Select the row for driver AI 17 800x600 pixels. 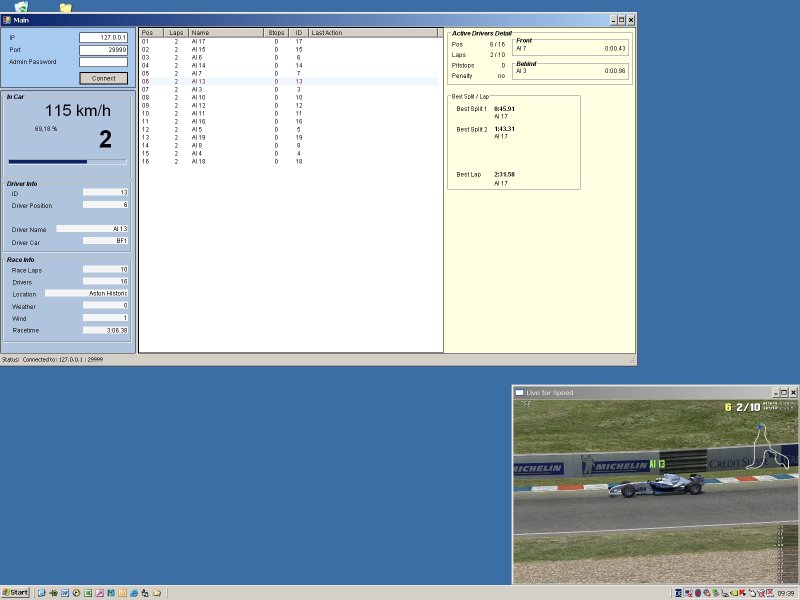point(288,42)
